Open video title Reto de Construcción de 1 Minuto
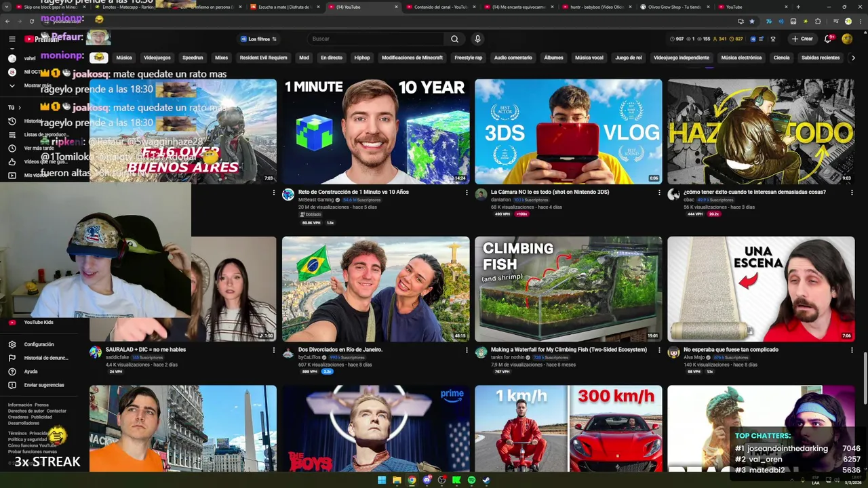868x488 pixels. click(353, 192)
